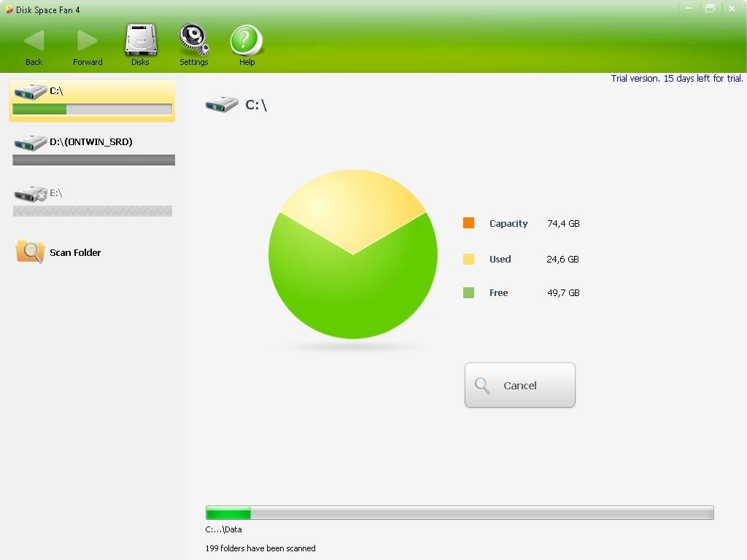Select the C:\ drive in sidebar
Image resolution: width=747 pixels, height=560 pixels.
tap(93, 101)
